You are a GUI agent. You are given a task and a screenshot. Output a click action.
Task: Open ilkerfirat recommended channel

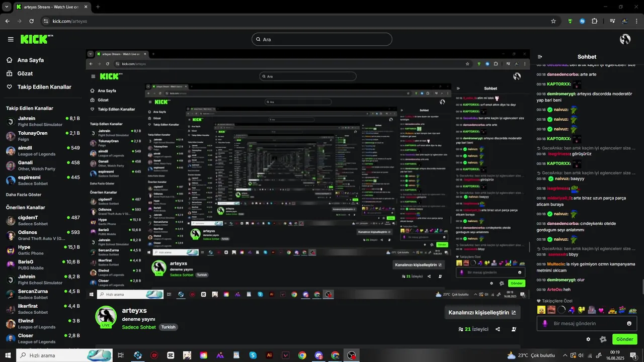43,309
